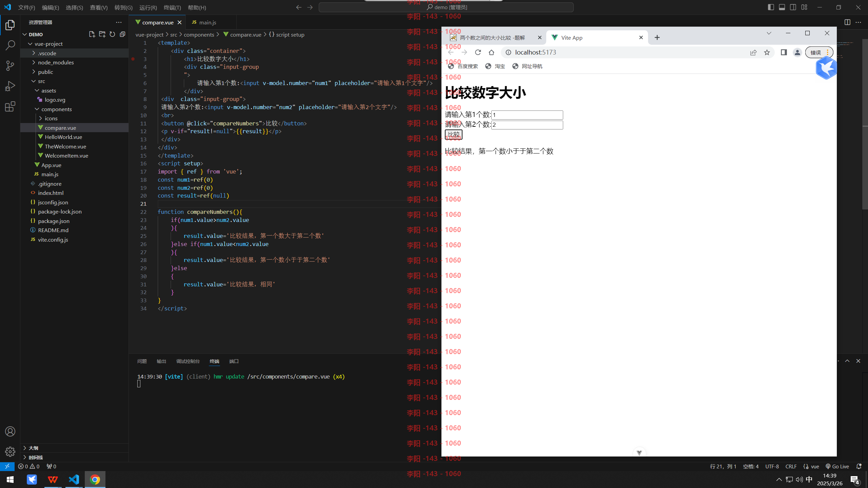Open the 运行(R) menu
This screenshot has width=868, height=488.
coord(148,7)
